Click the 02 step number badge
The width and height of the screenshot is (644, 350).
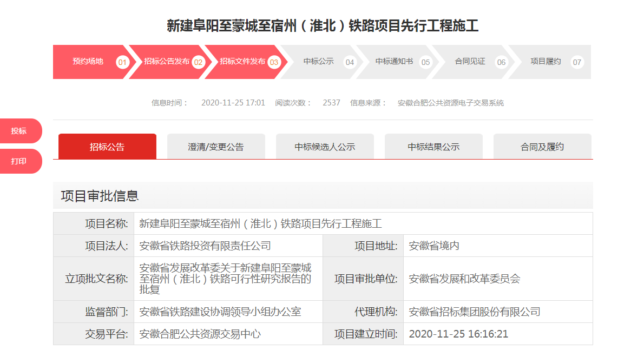(198, 62)
